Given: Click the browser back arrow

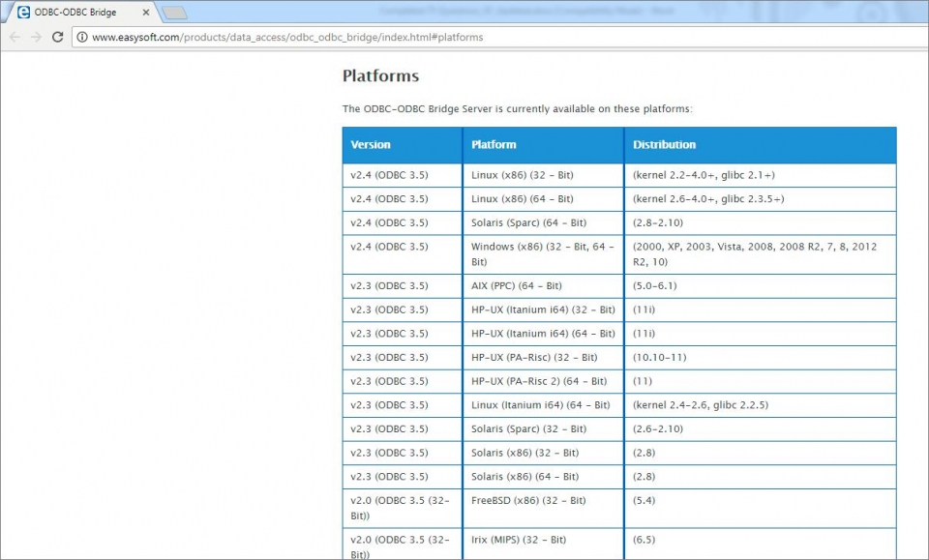Looking at the screenshot, I should [15, 37].
